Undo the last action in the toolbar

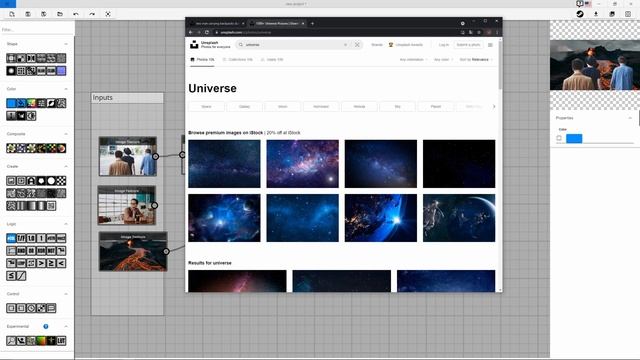coord(76,14)
